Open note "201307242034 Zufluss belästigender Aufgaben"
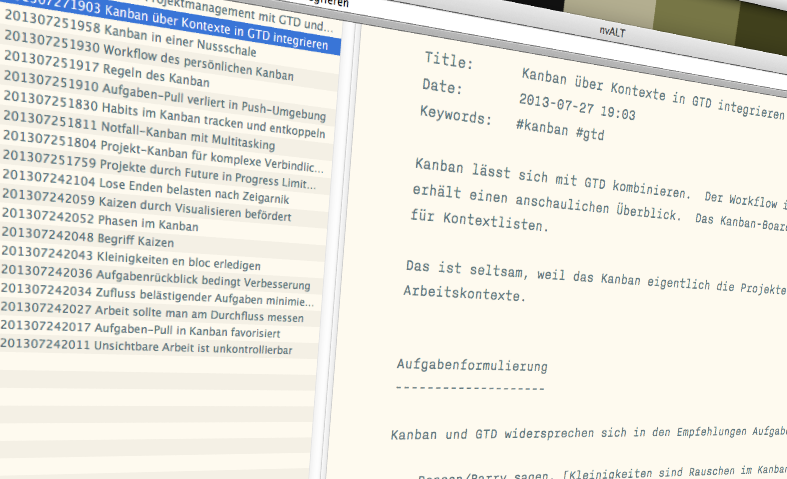Image resolution: width=787 pixels, height=479 pixels. (157, 295)
